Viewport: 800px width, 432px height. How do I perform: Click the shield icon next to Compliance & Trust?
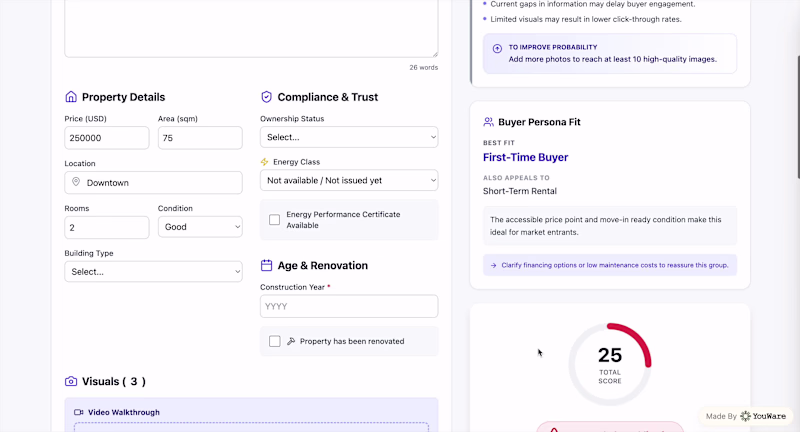[266, 97]
